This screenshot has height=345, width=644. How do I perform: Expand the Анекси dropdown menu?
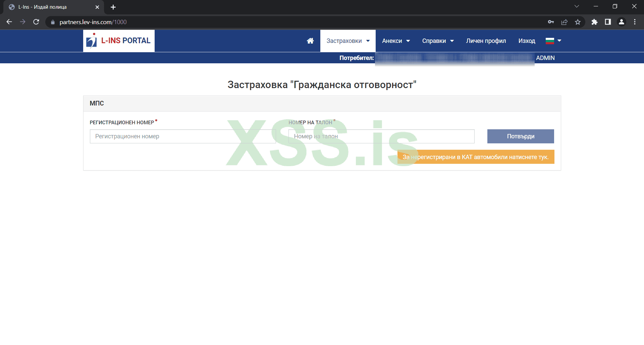pyautogui.click(x=396, y=41)
